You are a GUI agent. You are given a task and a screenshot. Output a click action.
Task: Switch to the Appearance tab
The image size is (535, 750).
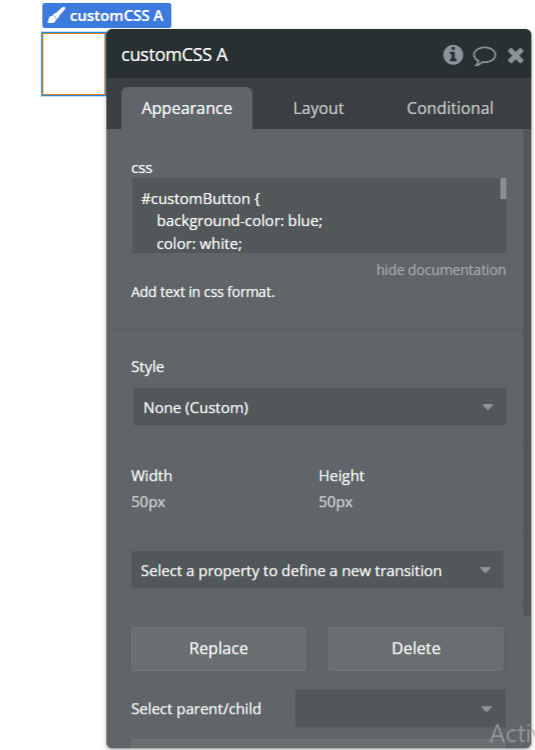click(x=186, y=108)
